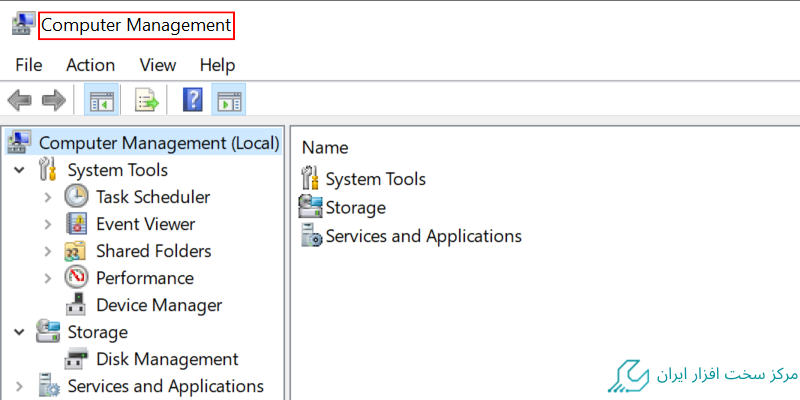
Task: Expand Services and Applications in tree
Action: pyautogui.click(x=19, y=386)
